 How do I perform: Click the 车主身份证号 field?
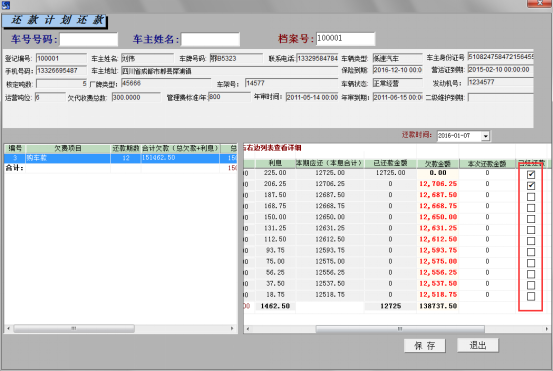(x=500, y=56)
